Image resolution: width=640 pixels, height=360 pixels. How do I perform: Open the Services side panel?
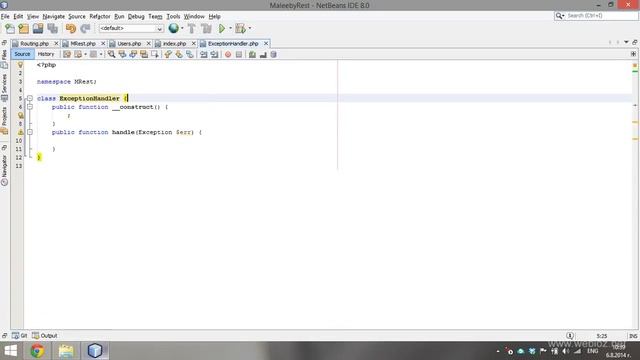(x=4, y=87)
